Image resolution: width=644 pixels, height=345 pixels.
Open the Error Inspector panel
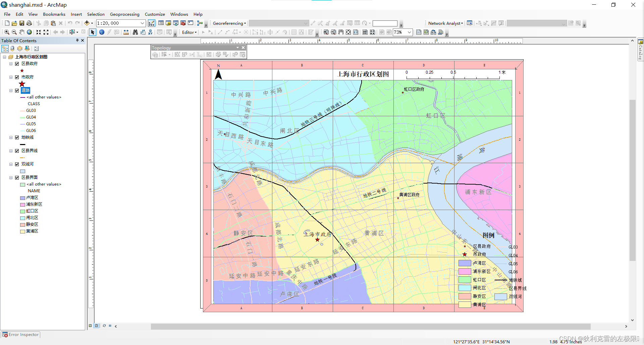coord(20,334)
